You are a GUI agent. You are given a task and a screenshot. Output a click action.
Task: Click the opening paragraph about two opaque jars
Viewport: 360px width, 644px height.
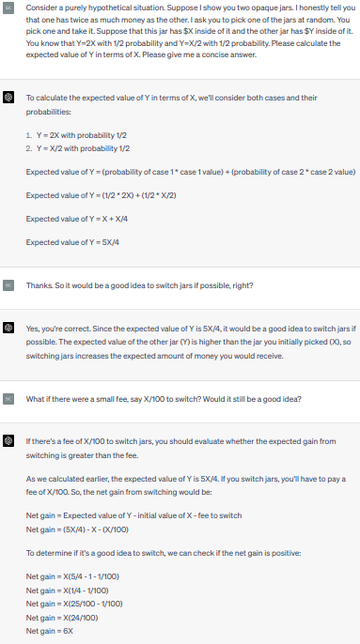pyautogui.click(x=191, y=31)
